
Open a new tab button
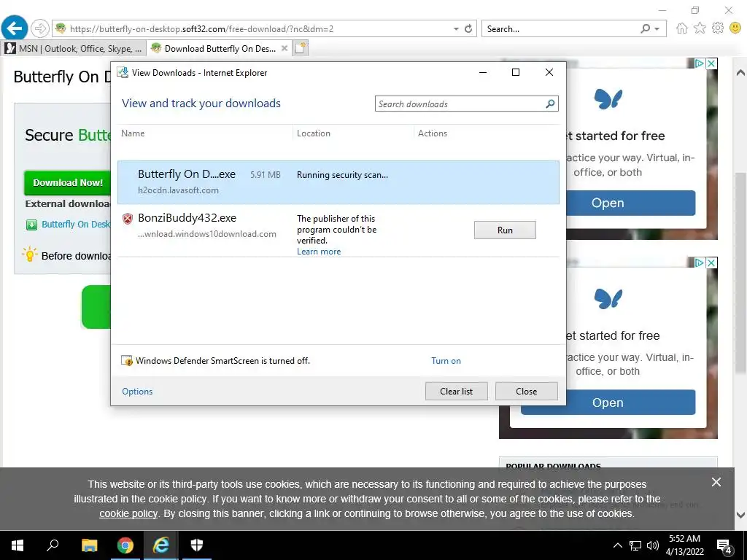click(x=301, y=48)
